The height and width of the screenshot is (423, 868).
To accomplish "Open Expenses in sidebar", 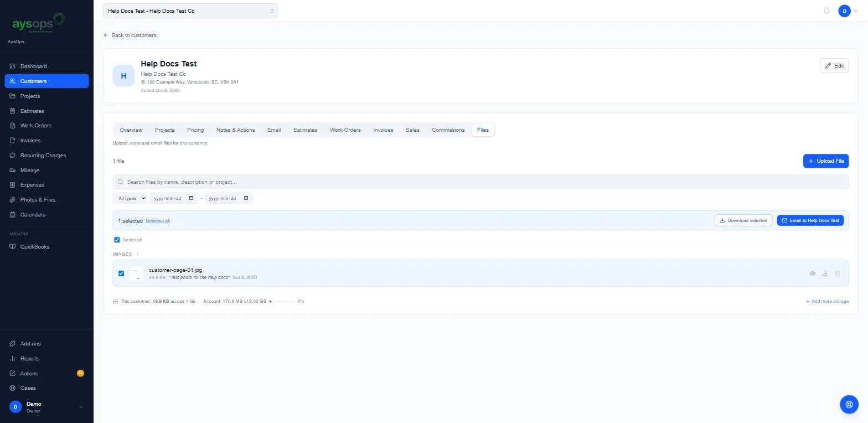I will (x=46, y=185).
